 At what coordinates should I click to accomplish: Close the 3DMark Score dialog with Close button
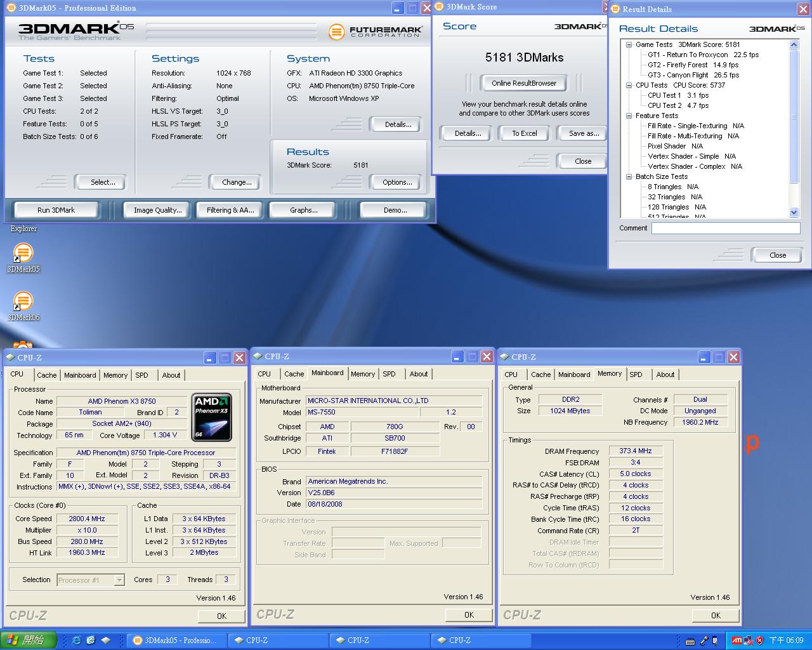point(582,161)
